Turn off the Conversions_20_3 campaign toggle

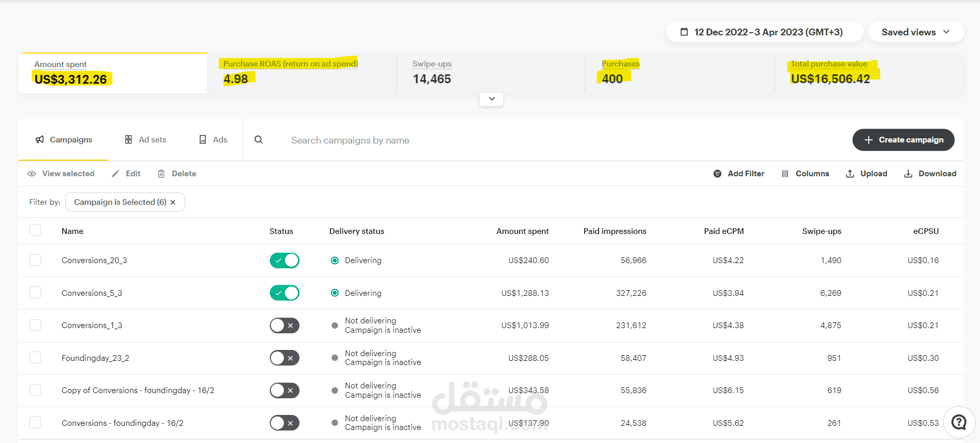[284, 260]
